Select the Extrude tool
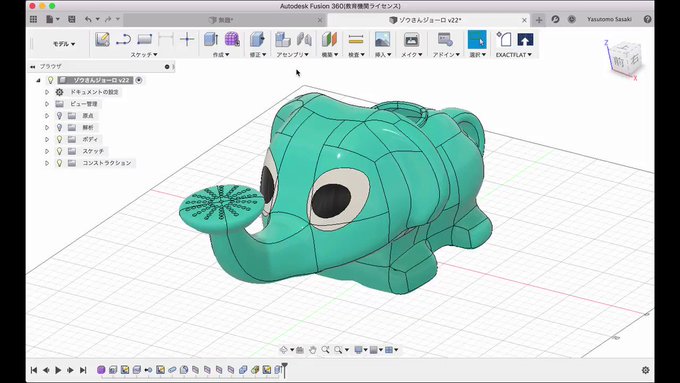Screen dimensions: 680x383 tap(211, 39)
